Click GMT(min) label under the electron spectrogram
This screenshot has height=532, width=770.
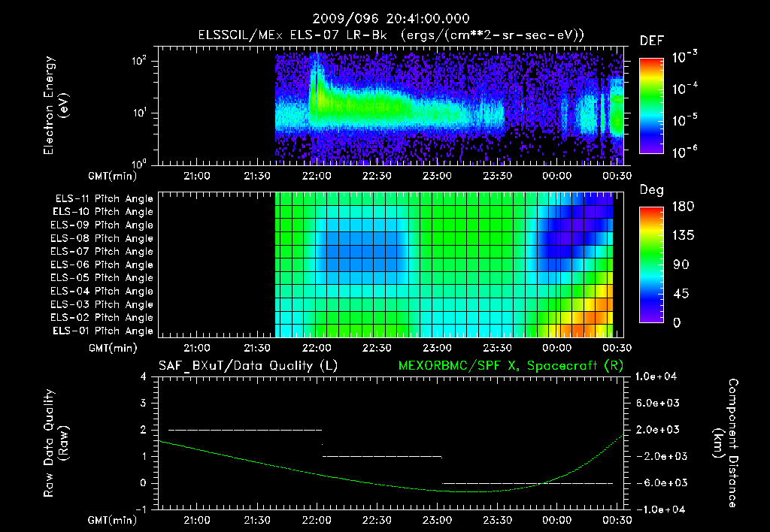point(113,176)
